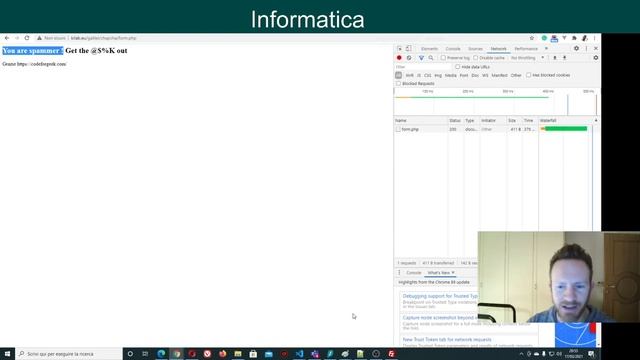
Task: Open Firefox from the taskbar
Action: 222,353
